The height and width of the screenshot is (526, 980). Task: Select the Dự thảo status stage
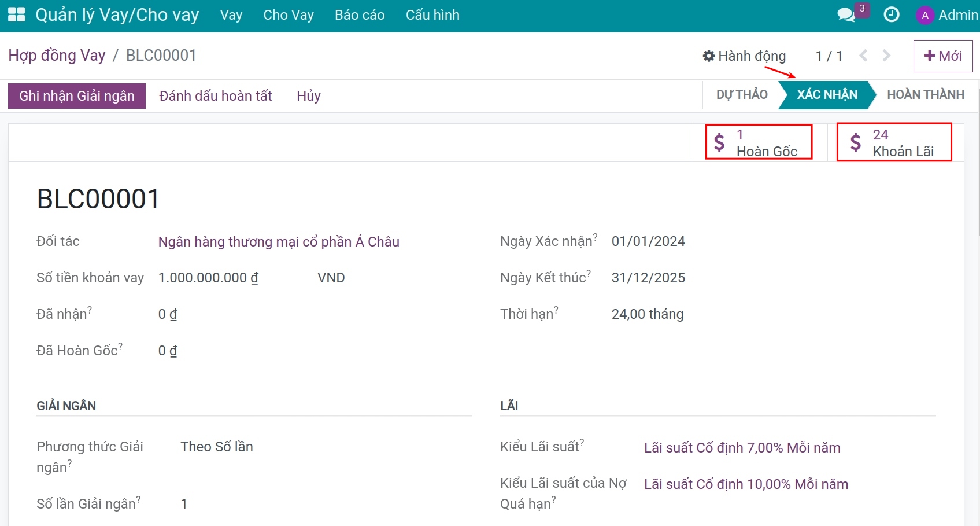(x=742, y=95)
